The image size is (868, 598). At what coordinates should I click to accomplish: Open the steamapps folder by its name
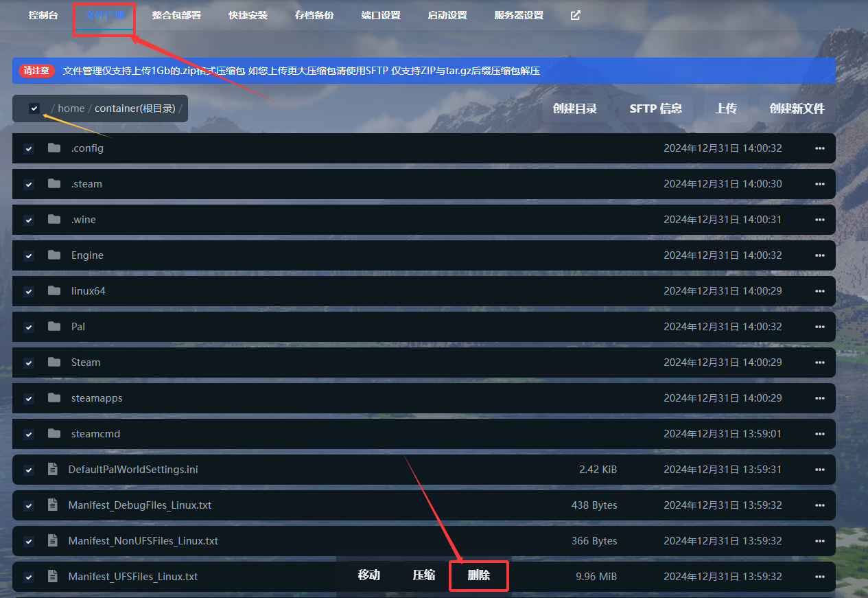(97, 398)
